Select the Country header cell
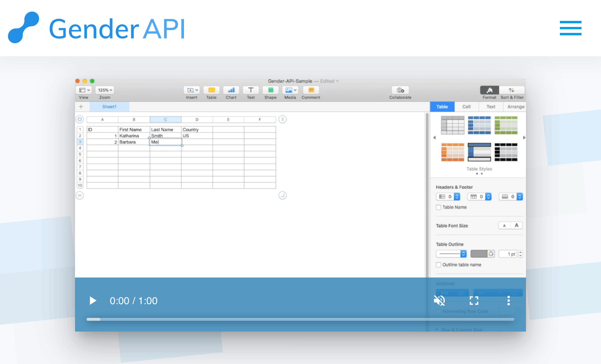The image size is (601, 364). 197,129
